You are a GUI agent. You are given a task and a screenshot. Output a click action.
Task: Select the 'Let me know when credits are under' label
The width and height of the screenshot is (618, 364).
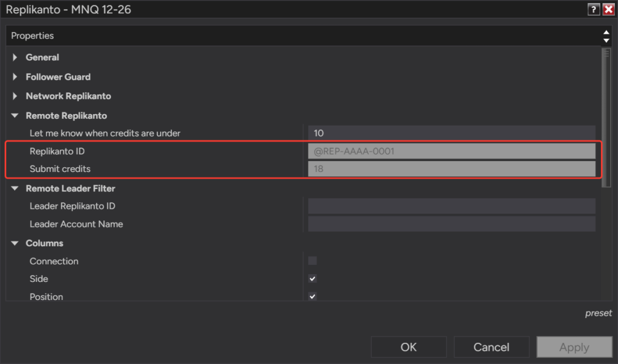click(x=105, y=133)
